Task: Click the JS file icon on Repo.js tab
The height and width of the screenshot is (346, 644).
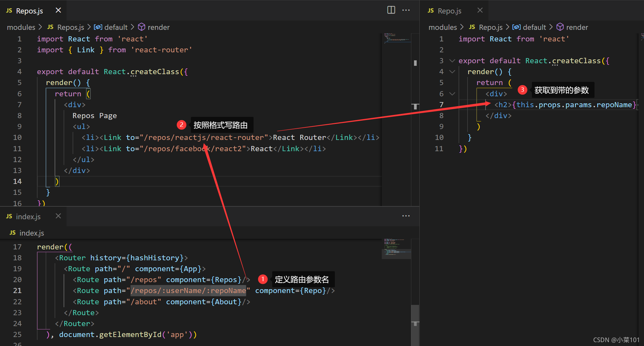Action: [431, 11]
